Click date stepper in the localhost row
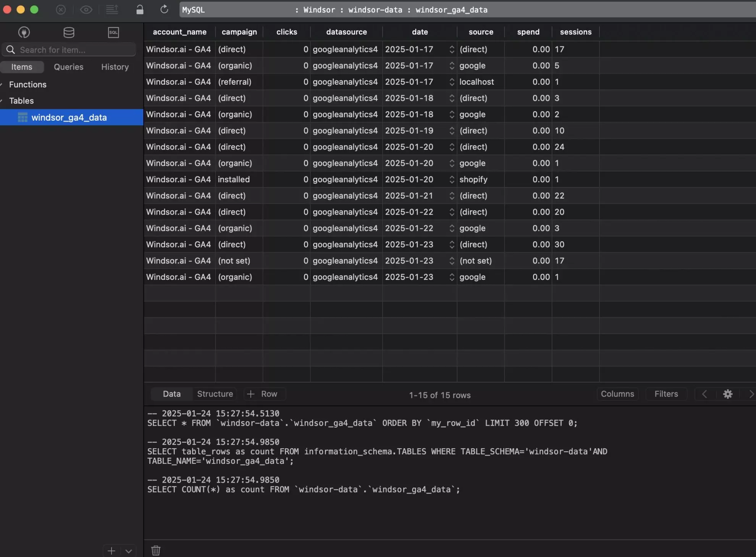The image size is (756, 557). point(452,82)
